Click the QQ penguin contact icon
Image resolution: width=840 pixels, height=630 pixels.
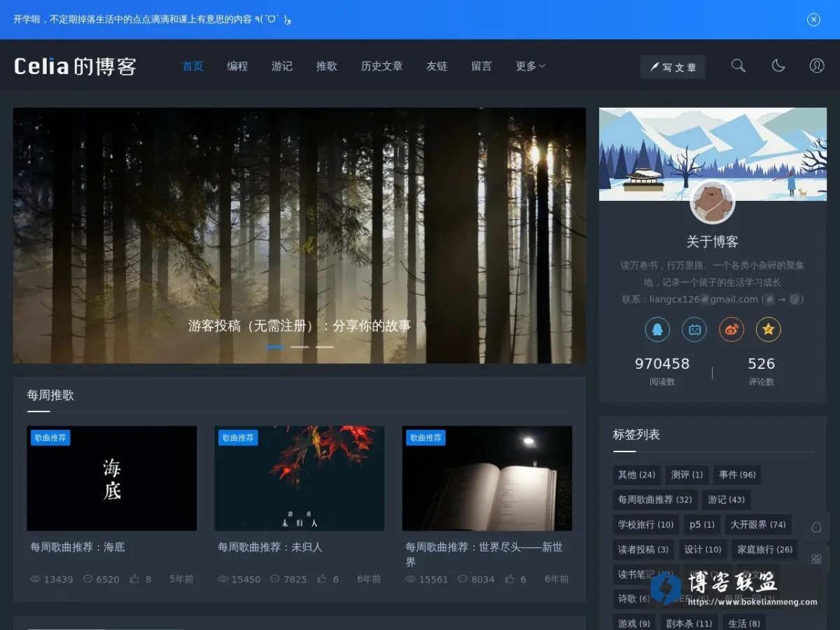(x=657, y=330)
